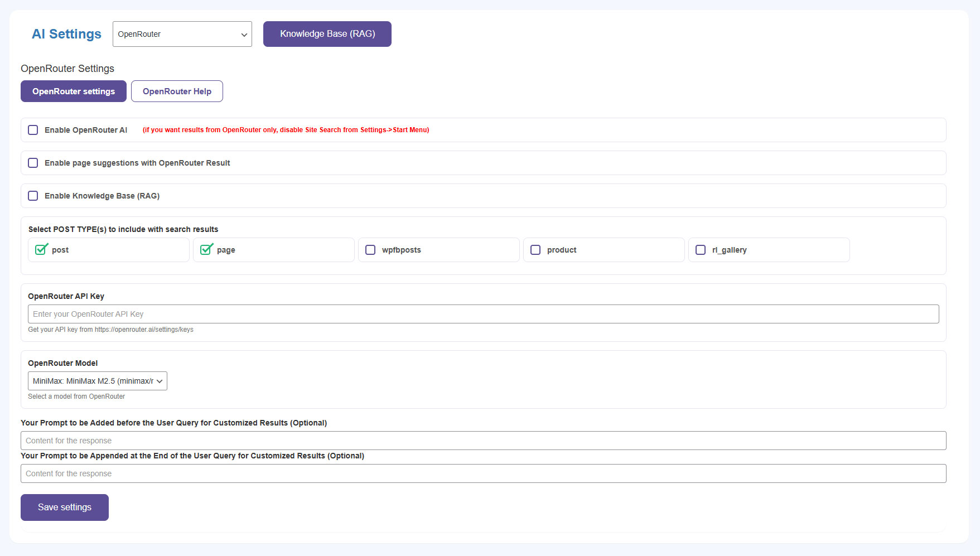Open the AI provider dropdown showing OpenRouter
The image size is (980, 556).
182,34
